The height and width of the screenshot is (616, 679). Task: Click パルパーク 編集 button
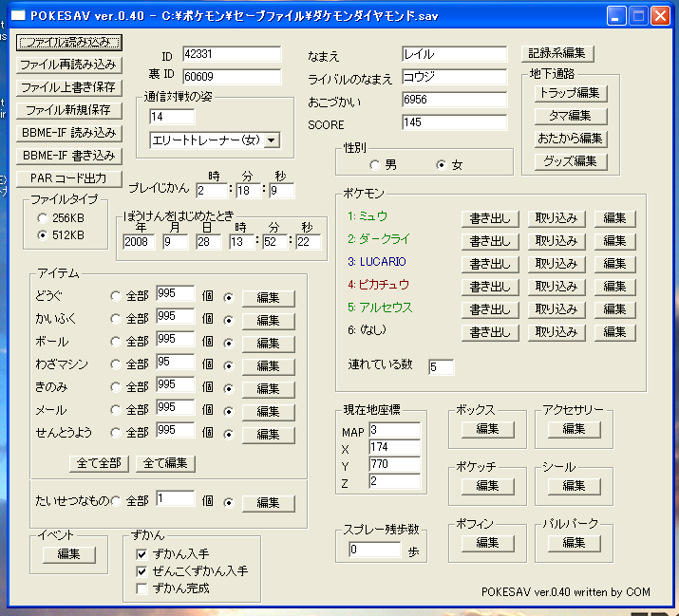point(575,543)
